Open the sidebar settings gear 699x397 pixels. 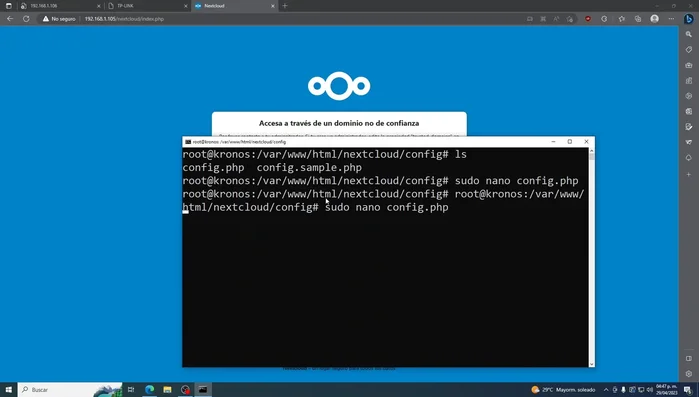pyautogui.click(x=689, y=374)
